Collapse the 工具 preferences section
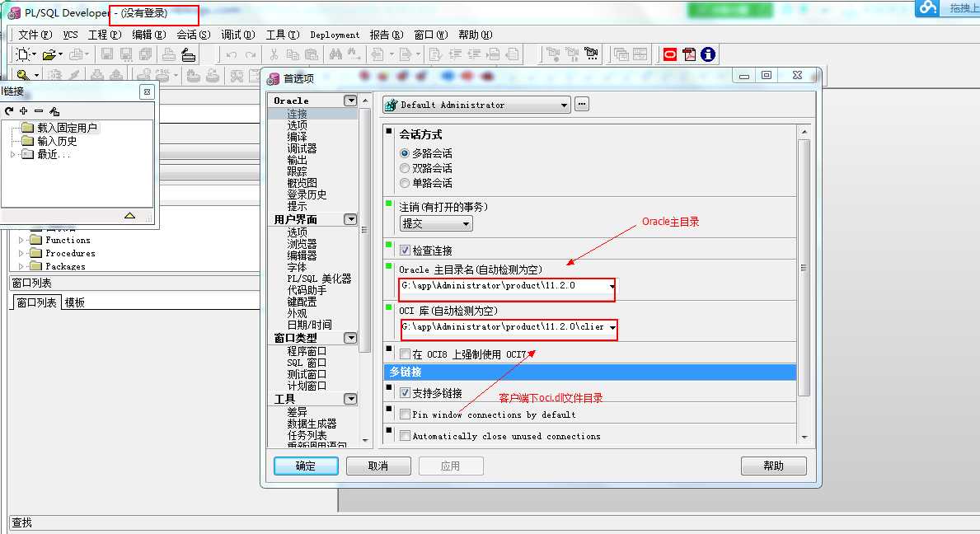Image resolution: width=980 pixels, height=534 pixels. point(350,399)
